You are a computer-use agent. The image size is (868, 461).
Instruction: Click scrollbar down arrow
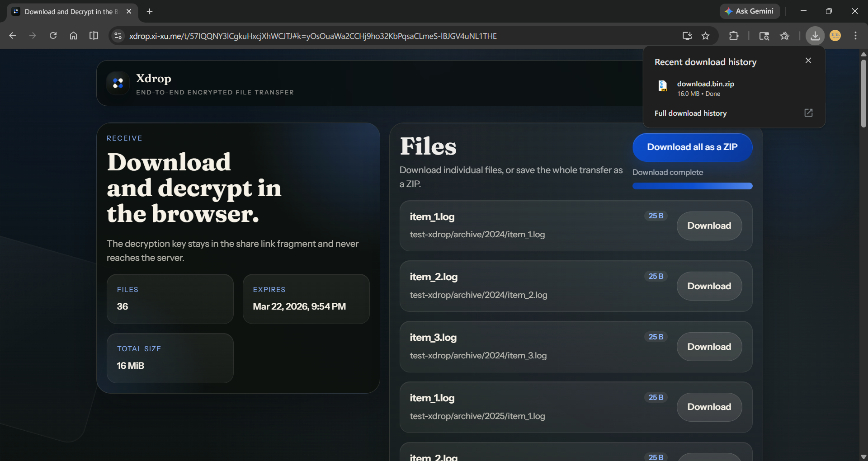point(863,457)
